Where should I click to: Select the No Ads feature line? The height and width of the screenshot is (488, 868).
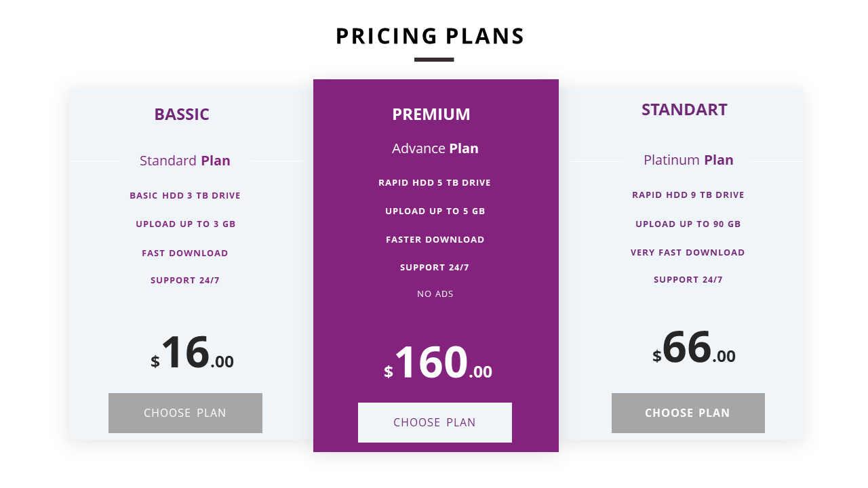click(435, 293)
